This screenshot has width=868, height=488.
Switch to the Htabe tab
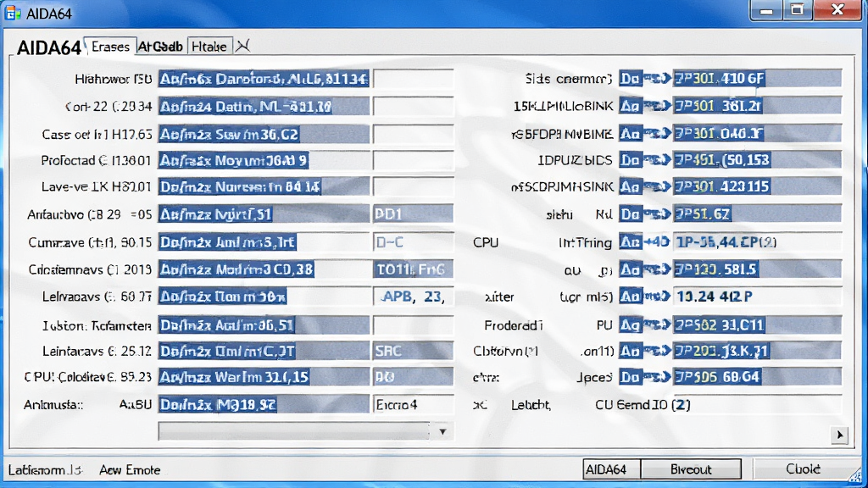coord(209,47)
